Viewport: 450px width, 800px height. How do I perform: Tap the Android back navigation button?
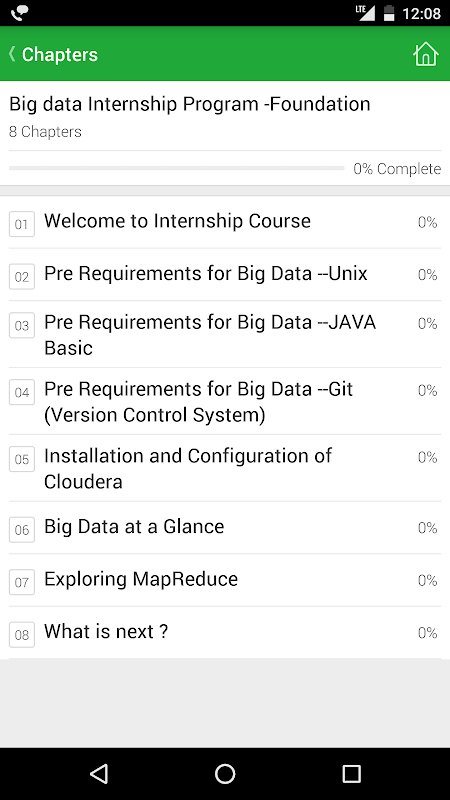[x=98, y=773]
